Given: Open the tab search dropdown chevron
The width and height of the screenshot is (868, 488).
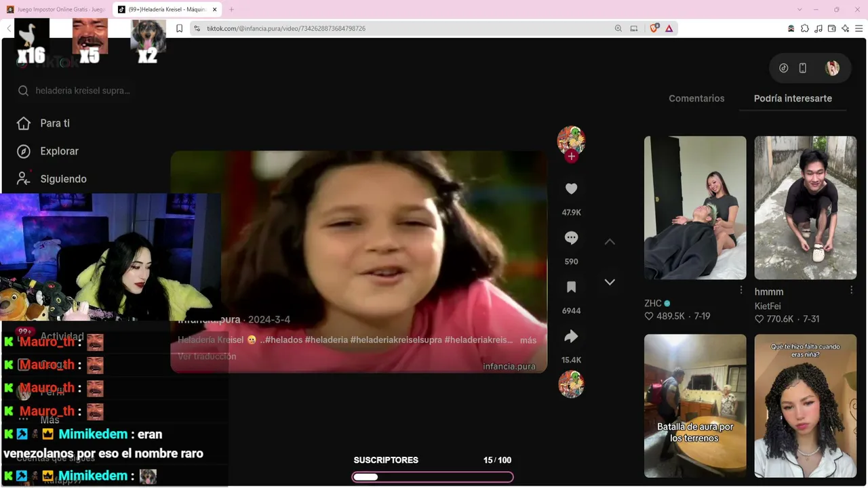Looking at the screenshot, I should pos(800,9).
